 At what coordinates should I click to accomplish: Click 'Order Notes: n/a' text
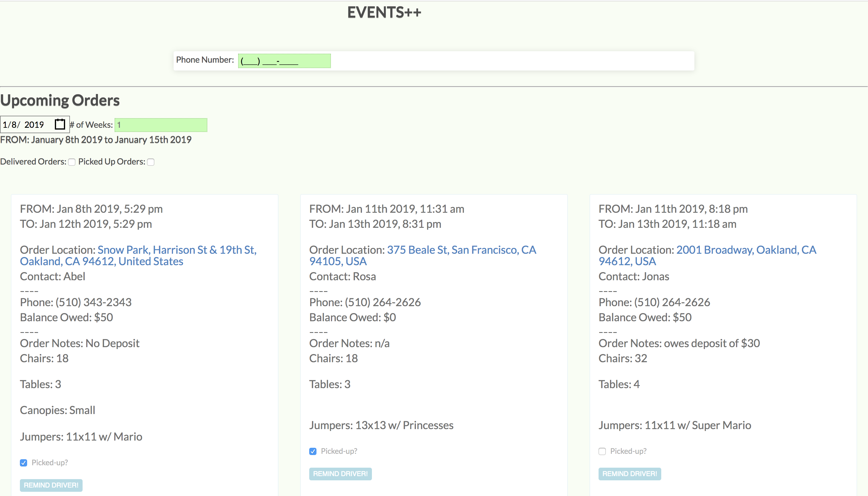pos(349,343)
